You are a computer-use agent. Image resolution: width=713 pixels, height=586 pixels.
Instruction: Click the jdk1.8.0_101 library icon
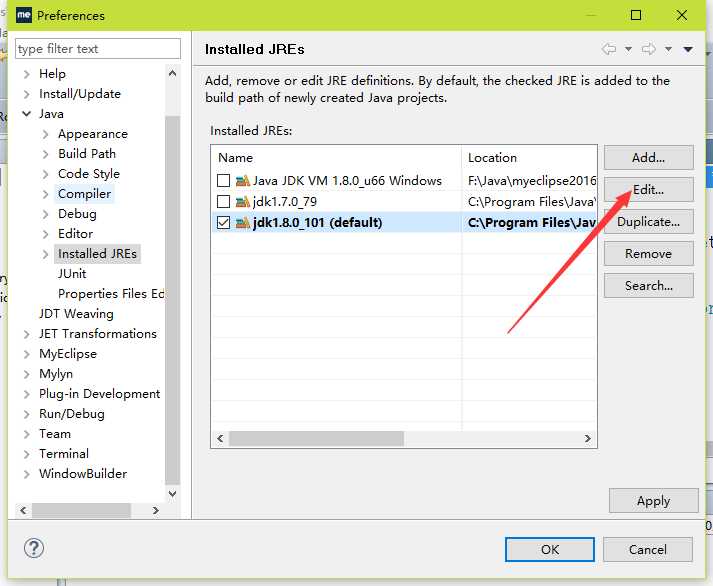243,222
